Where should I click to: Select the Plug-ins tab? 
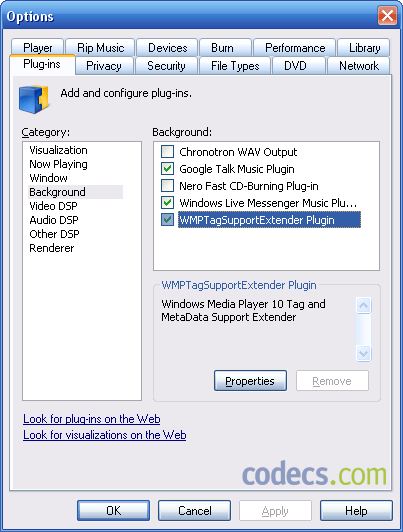tap(42, 64)
